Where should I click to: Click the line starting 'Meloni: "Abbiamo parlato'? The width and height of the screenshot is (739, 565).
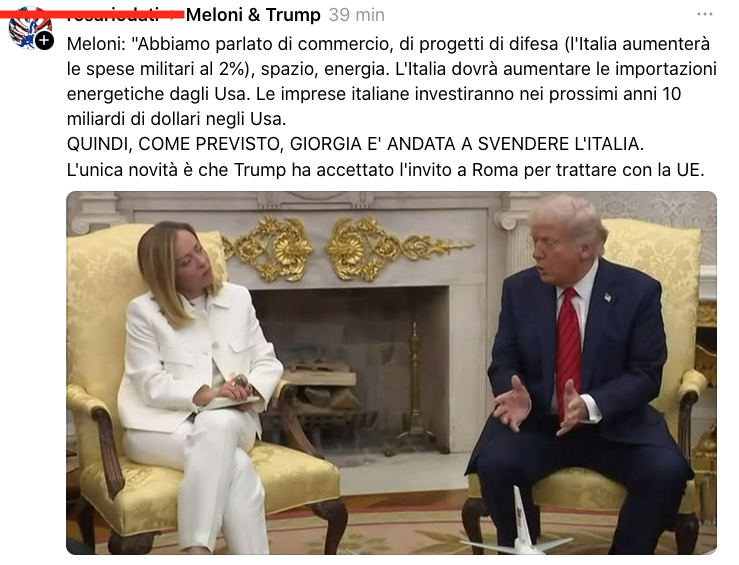(x=388, y=44)
